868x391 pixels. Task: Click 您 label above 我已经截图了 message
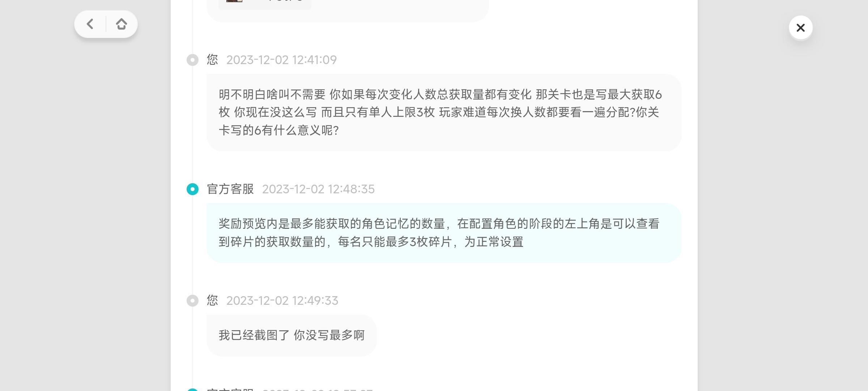point(212,300)
